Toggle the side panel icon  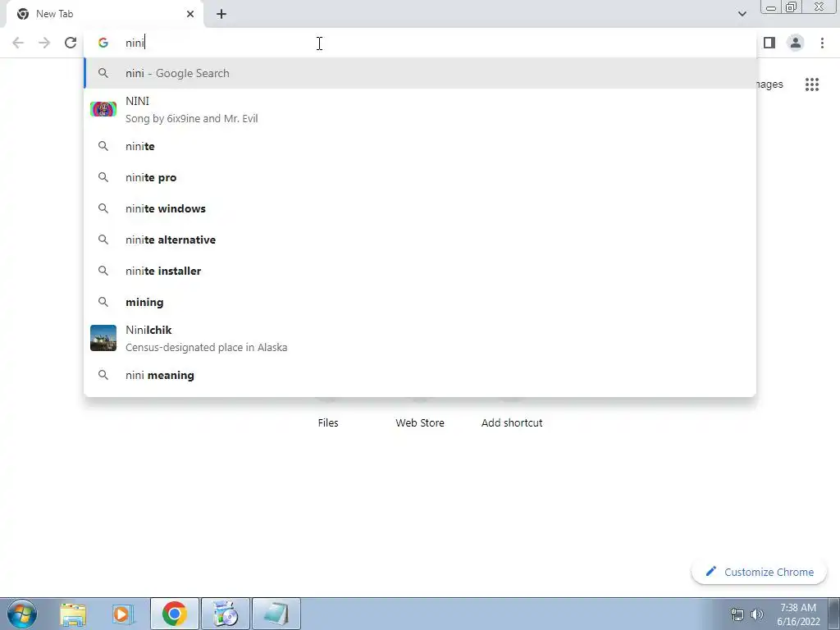pos(769,43)
